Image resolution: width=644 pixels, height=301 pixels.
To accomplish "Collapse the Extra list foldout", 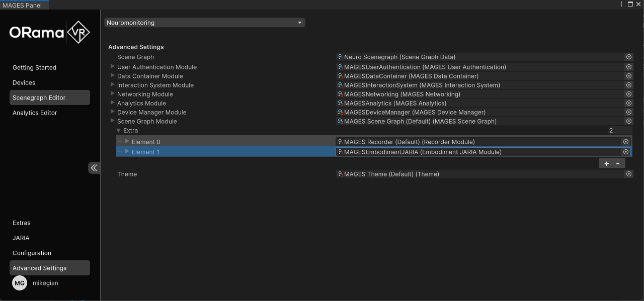I will [119, 130].
